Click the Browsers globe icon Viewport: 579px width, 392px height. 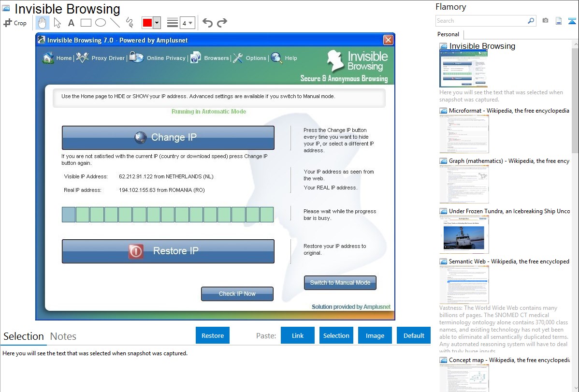point(196,58)
